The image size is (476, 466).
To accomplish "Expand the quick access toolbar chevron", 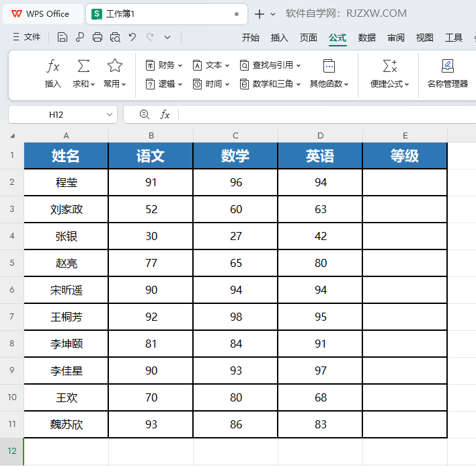I will (x=167, y=38).
